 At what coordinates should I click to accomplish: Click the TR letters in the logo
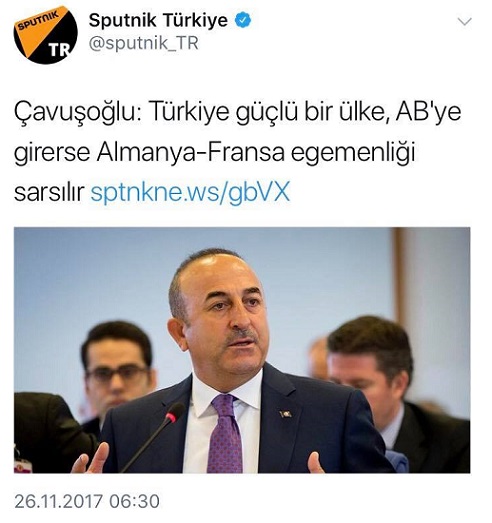(59, 50)
